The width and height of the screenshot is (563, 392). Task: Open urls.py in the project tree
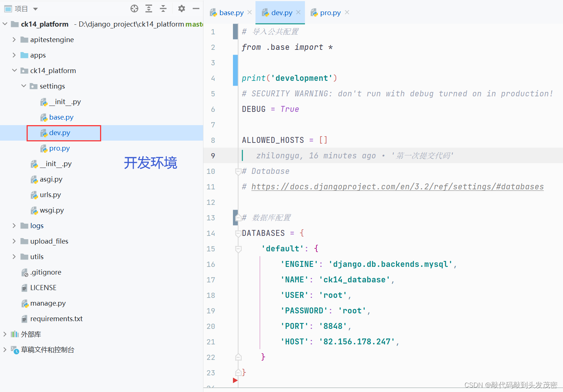pos(46,195)
